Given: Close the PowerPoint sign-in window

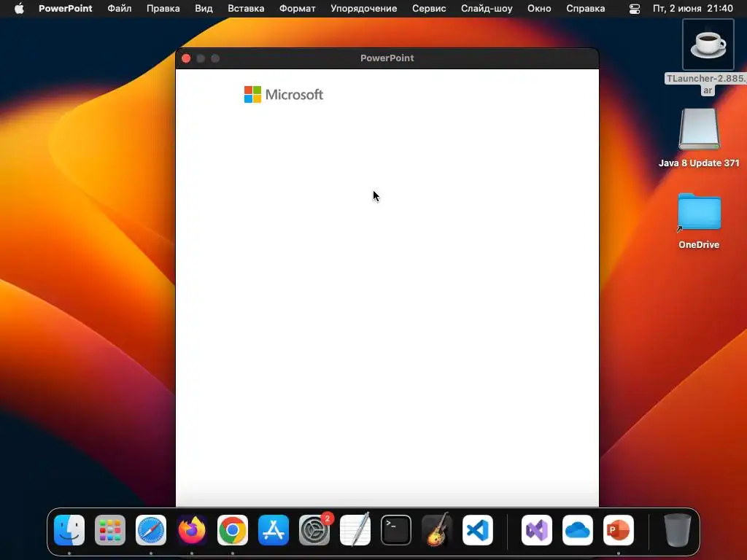Looking at the screenshot, I should click(x=186, y=58).
